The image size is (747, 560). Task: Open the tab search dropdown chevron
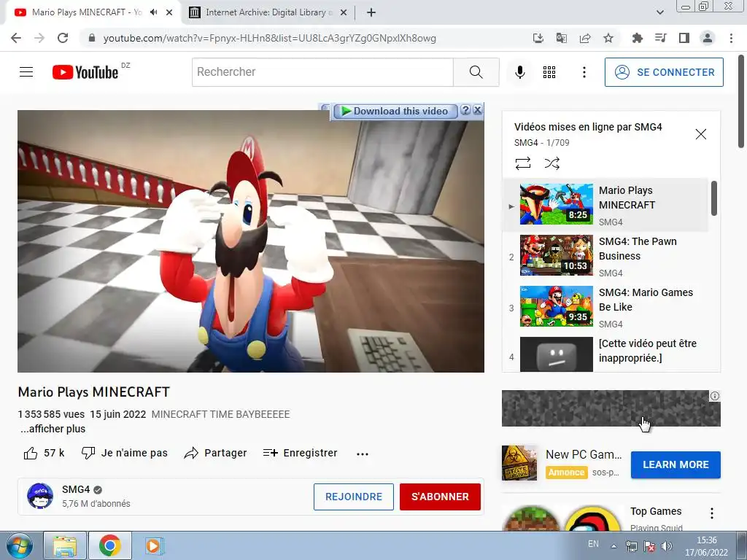coord(659,12)
